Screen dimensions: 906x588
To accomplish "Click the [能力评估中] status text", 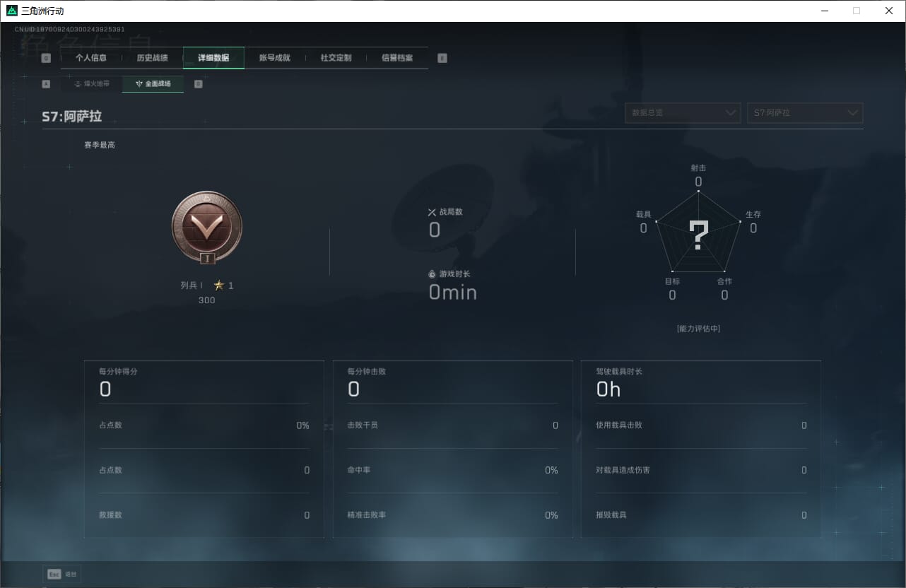I will point(698,329).
